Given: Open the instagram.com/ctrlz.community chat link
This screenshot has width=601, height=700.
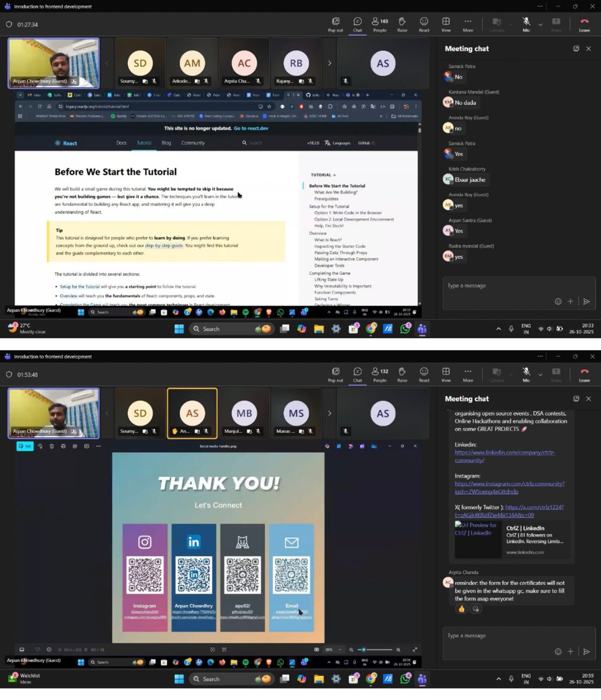Looking at the screenshot, I should (509, 487).
